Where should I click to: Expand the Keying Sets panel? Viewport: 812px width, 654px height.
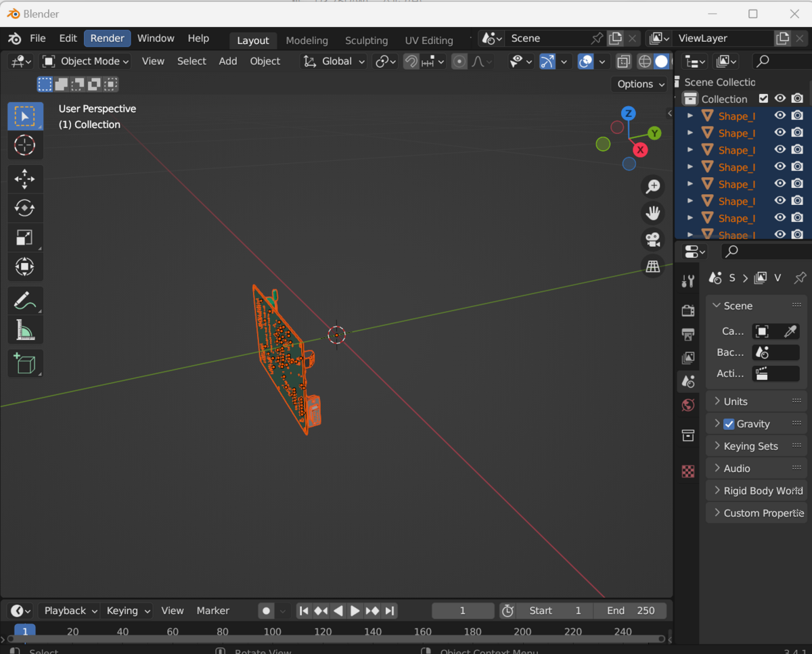tap(757, 446)
